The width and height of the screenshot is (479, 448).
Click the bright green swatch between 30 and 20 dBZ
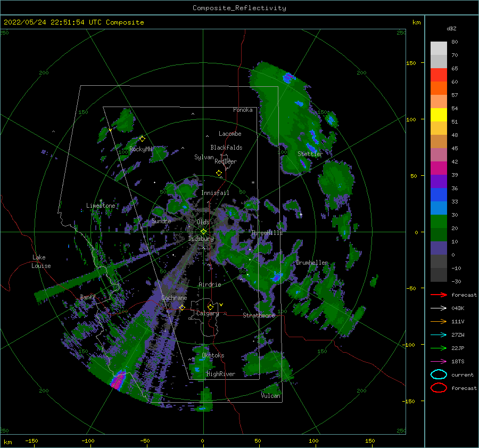click(x=439, y=222)
